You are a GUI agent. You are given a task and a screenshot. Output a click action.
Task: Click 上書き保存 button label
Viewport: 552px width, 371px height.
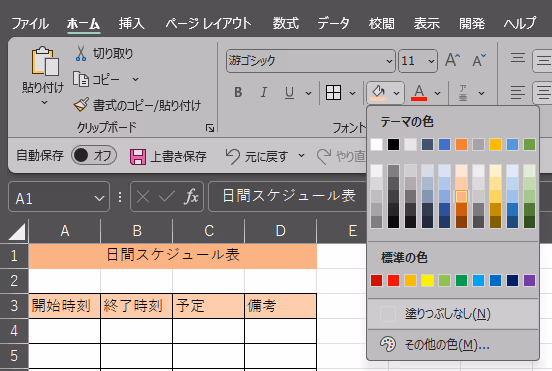point(178,157)
